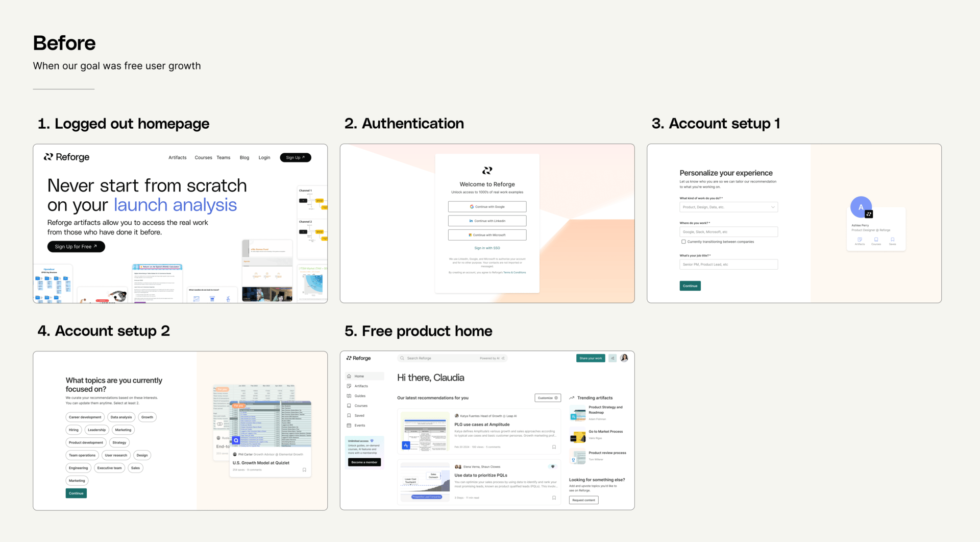Click the trending arrow icon beside Trending artifacts

[x=572, y=398]
